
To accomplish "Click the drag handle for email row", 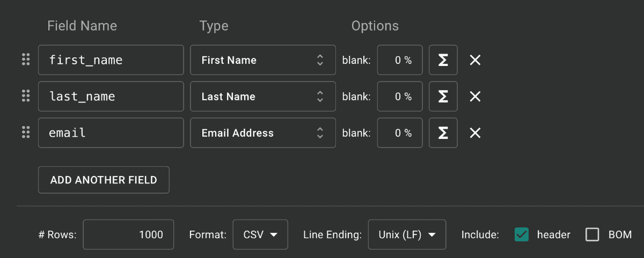I will coord(25,132).
